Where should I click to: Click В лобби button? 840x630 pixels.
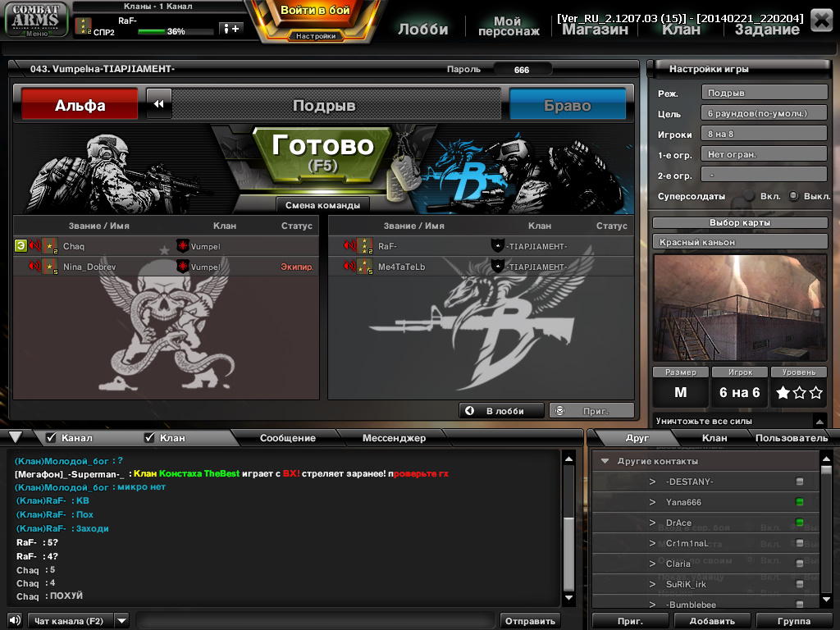click(502, 411)
